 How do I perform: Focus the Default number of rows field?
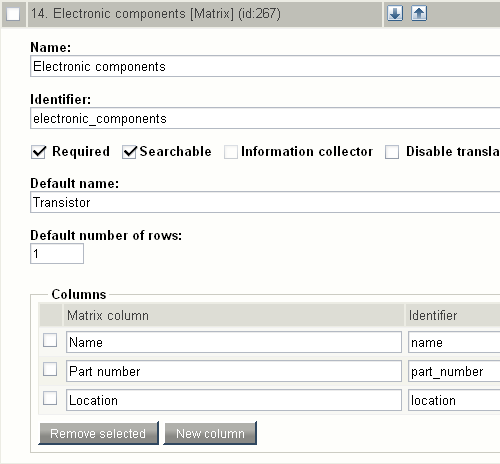(x=57, y=254)
